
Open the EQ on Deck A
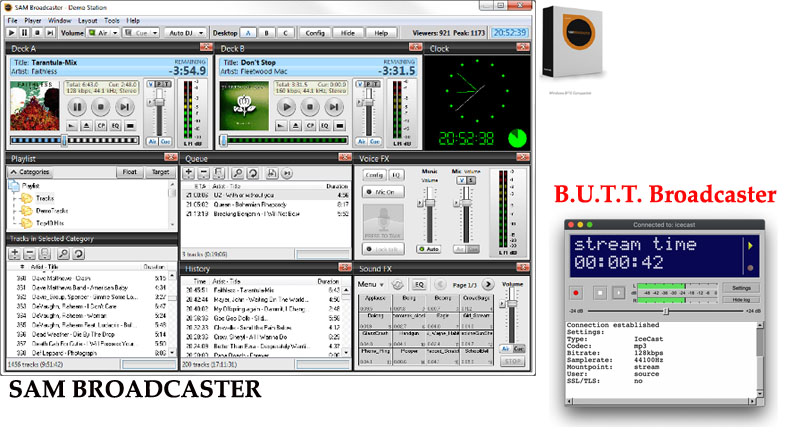click(x=116, y=126)
